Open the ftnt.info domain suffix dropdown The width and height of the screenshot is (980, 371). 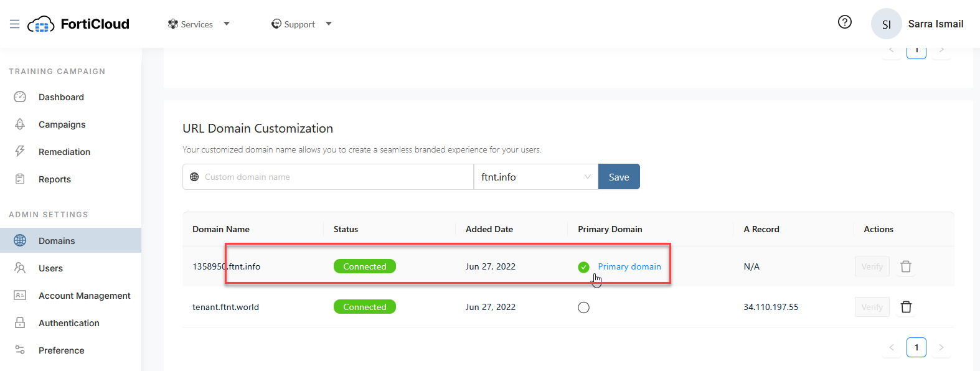tap(535, 177)
